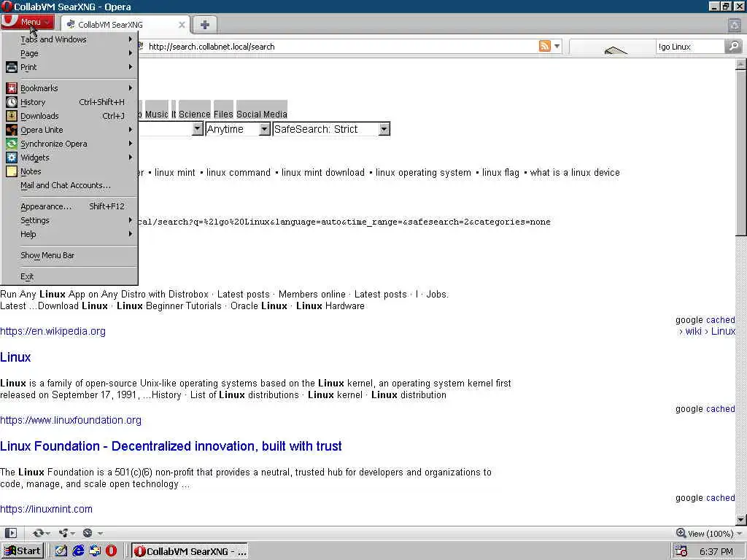Click the History clock icon in menu
The width and height of the screenshot is (747, 560).
click(12, 102)
